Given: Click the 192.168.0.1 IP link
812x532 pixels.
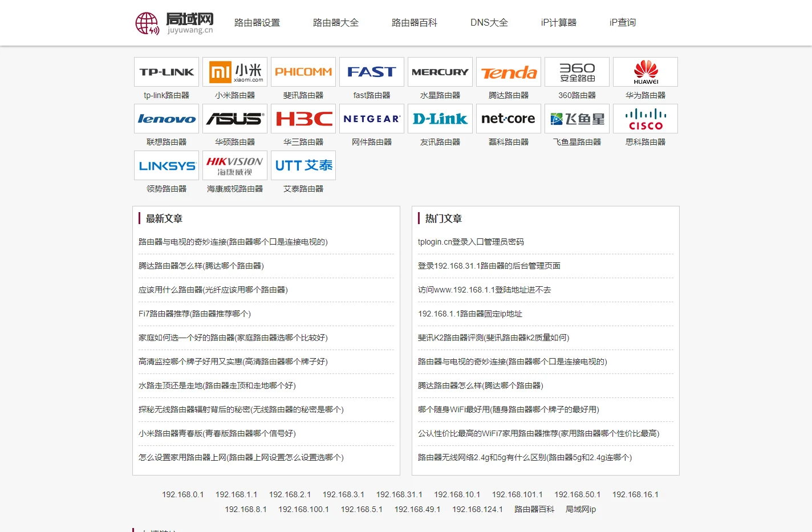Looking at the screenshot, I should coord(183,494).
